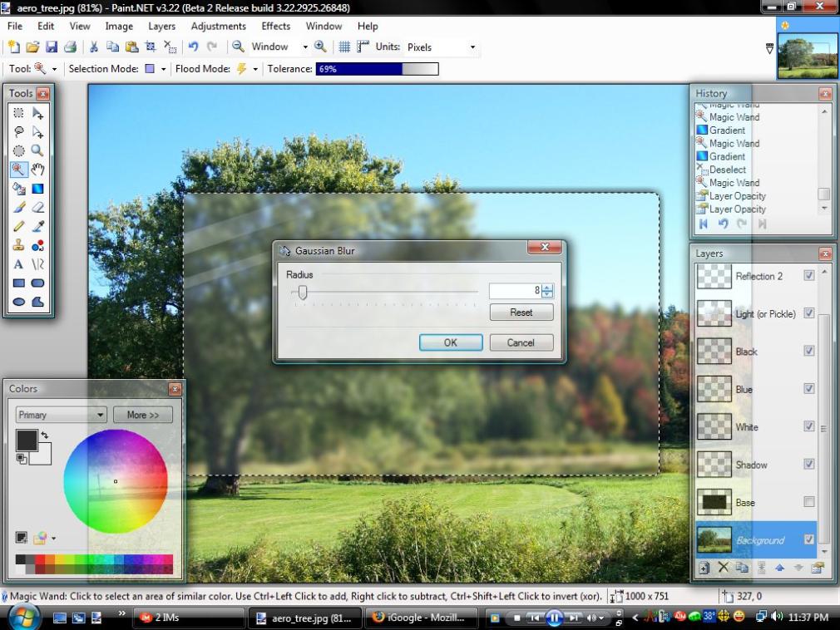Viewport: 840px width, 630px height.
Task: Select the Lasso Select tool
Action: (19, 131)
